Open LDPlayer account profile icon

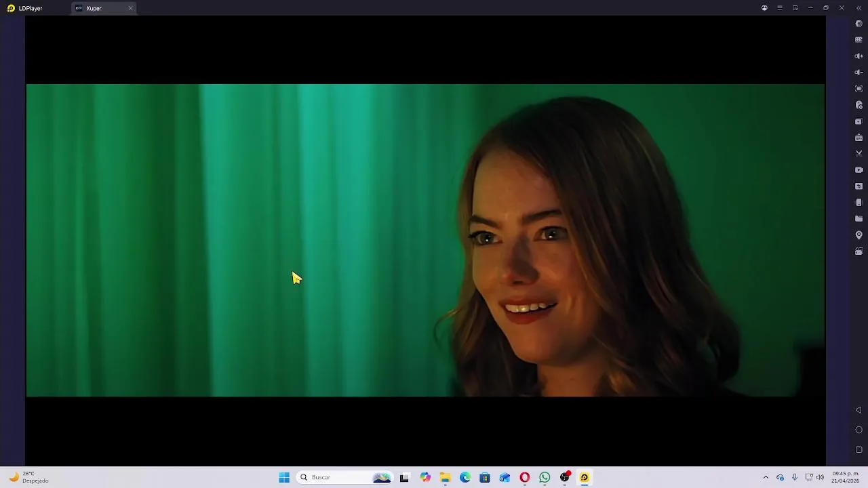(x=764, y=8)
